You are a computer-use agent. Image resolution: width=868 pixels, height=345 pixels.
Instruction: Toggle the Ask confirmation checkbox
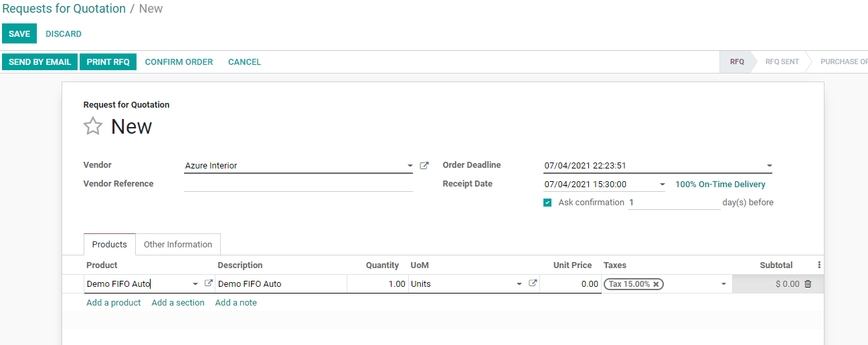[547, 203]
